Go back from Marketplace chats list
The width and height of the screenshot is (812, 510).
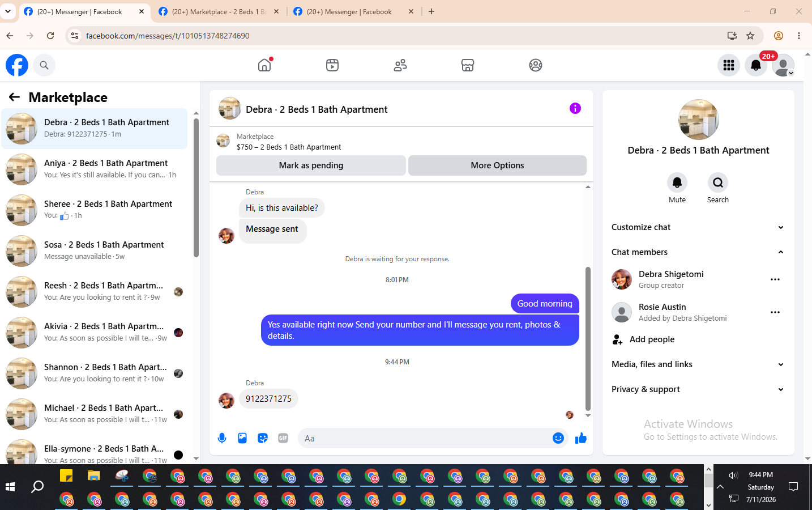15,97
